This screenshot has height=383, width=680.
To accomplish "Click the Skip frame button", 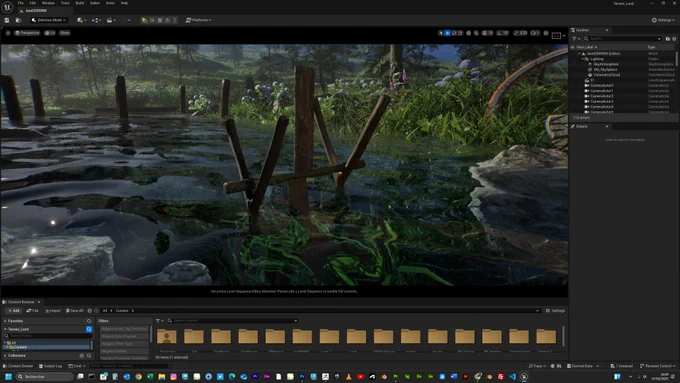I will [x=152, y=20].
